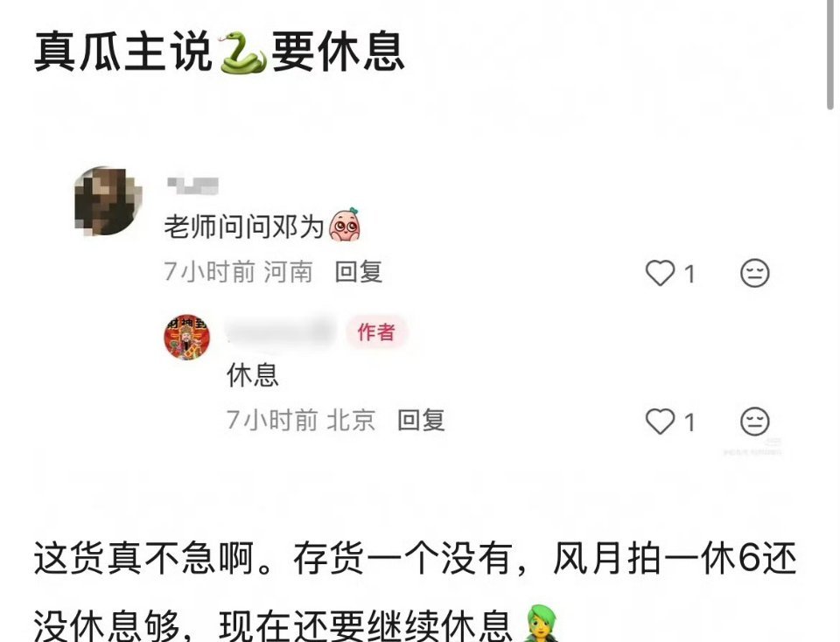Image resolution: width=840 pixels, height=642 pixels.
Task: Reply to the author's 休息 comment
Action: pyautogui.click(x=421, y=420)
